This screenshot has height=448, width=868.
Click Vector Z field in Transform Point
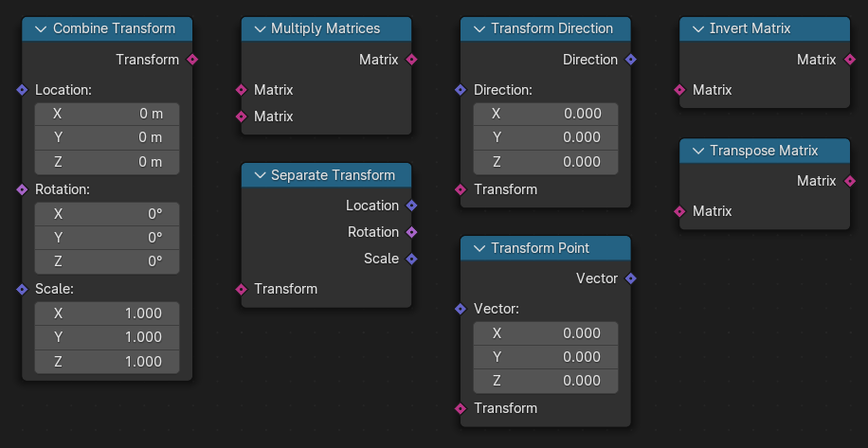coord(546,381)
